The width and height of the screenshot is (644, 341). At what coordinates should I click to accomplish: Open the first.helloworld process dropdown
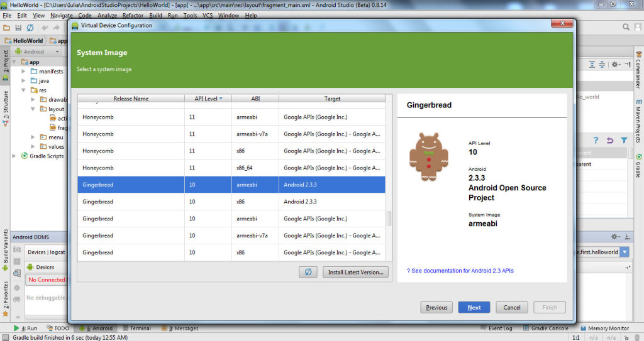tap(625, 252)
